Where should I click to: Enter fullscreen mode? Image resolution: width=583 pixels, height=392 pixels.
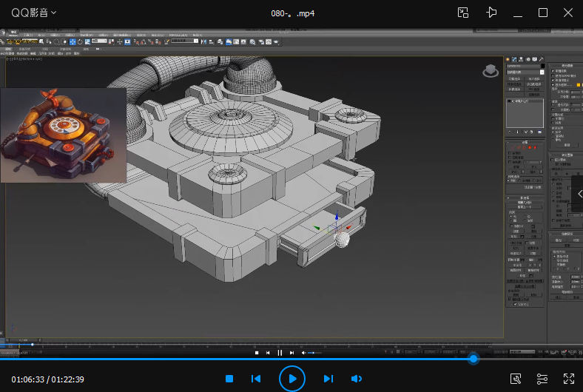click(x=568, y=379)
